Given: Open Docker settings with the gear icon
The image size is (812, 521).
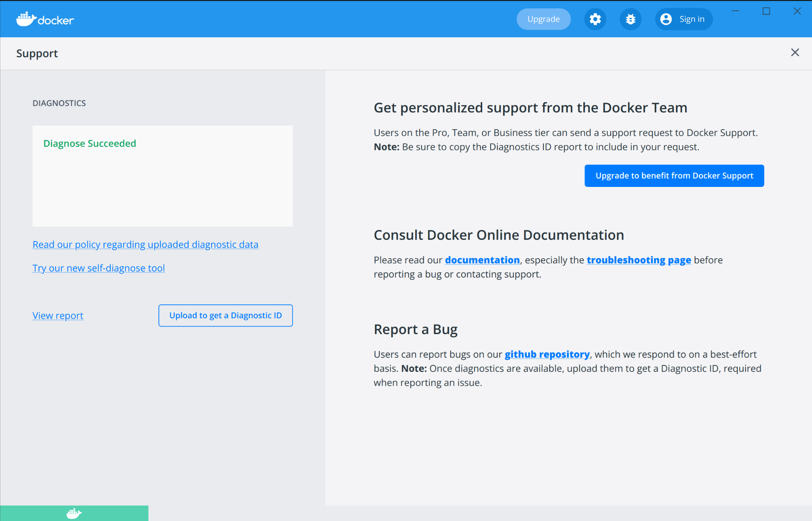Looking at the screenshot, I should (595, 19).
